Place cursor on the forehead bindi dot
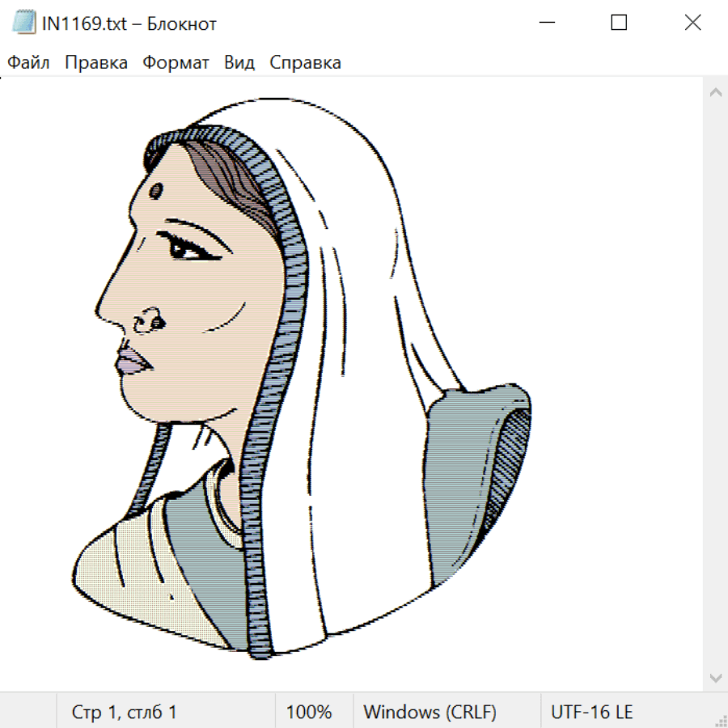Viewport: 728px width, 728px height. pos(154,190)
